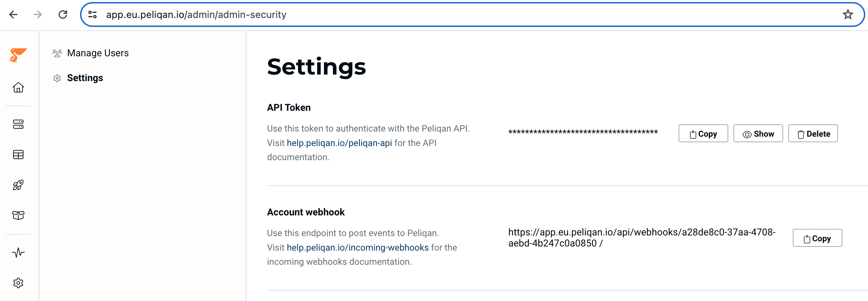Bookmark this page with the star icon
The width and height of the screenshot is (868, 301).
(x=848, y=14)
